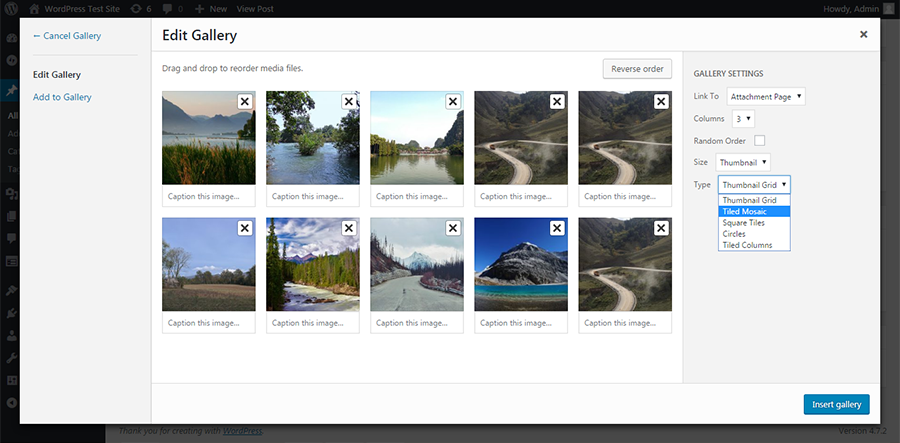The height and width of the screenshot is (443, 900).
Task: Pick Square Tiles gallery type
Action: coord(743,223)
